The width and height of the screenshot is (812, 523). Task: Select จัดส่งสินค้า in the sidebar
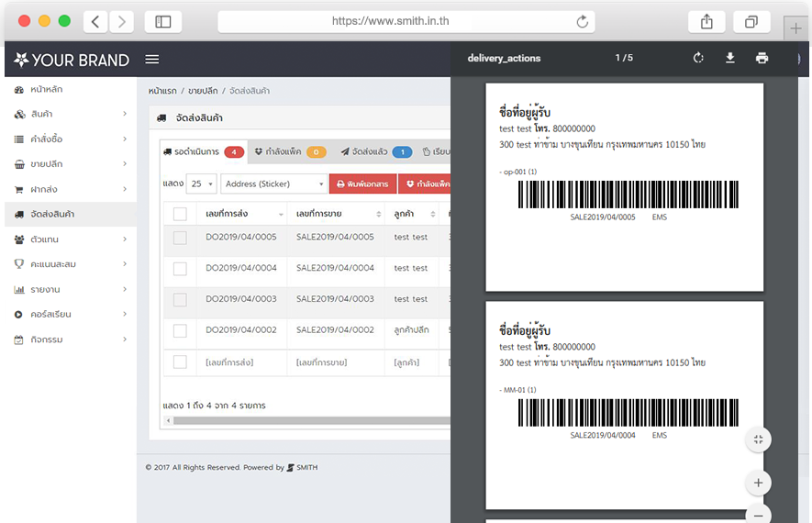71,214
